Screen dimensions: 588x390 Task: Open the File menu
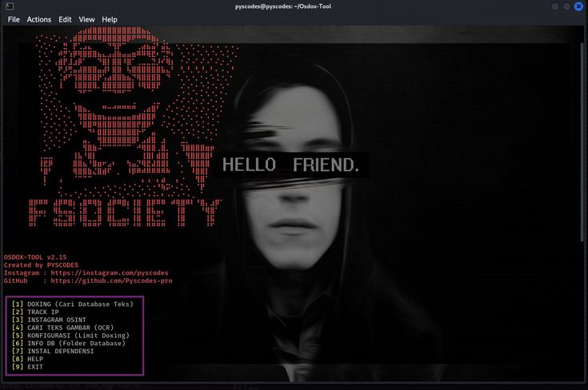(x=14, y=19)
